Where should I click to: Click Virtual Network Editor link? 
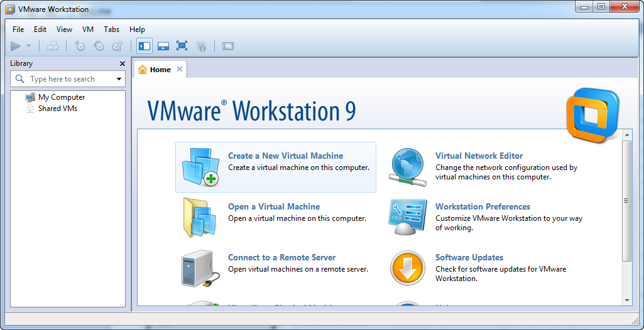coord(479,156)
